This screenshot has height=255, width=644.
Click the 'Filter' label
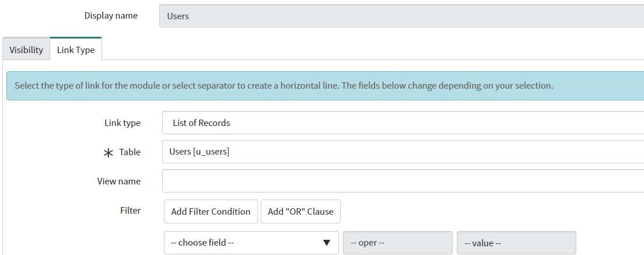point(130,210)
